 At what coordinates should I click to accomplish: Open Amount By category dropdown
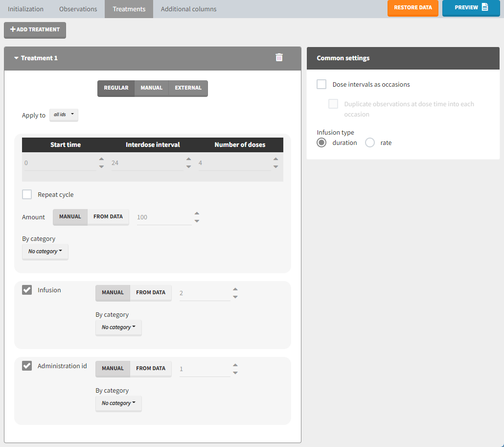45,252
